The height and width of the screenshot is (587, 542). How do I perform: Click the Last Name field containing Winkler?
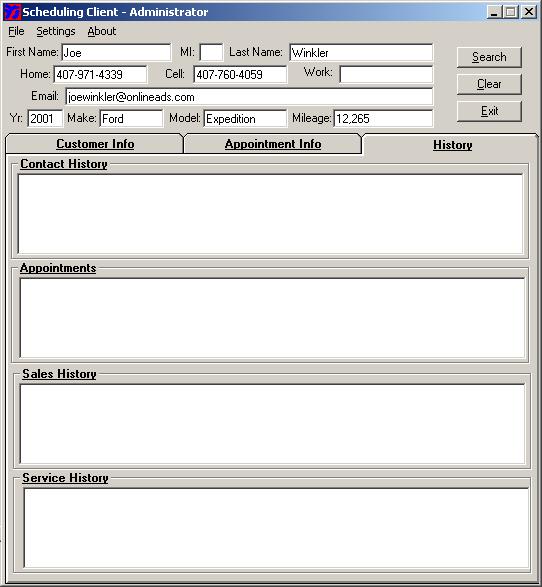(361, 53)
